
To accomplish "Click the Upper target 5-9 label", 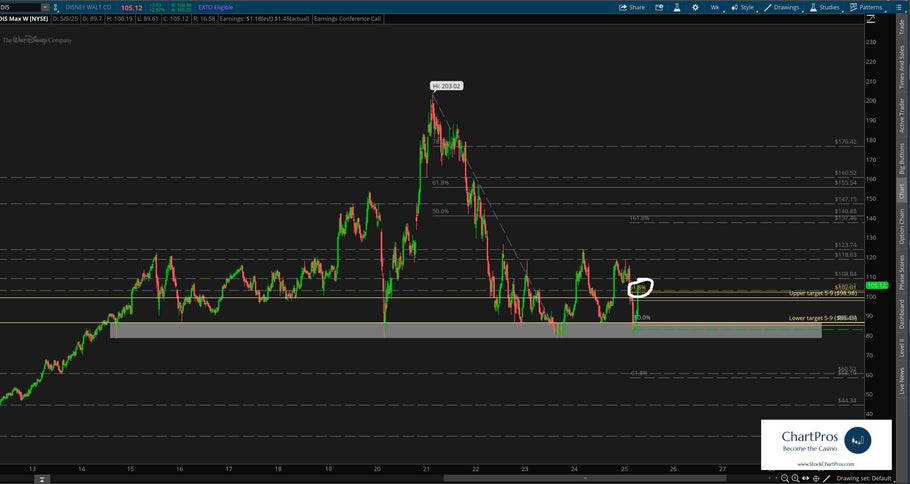I will pos(822,293).
